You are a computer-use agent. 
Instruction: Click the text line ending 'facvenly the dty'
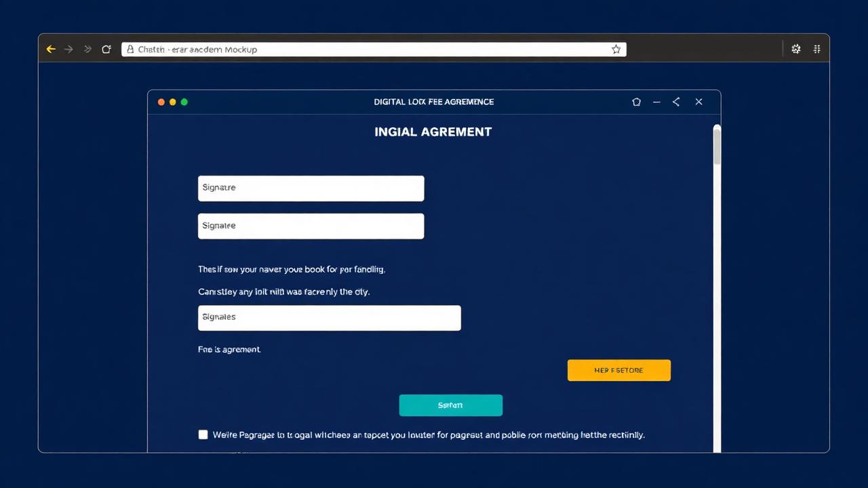pyautogui.click(x=284, y=292)
